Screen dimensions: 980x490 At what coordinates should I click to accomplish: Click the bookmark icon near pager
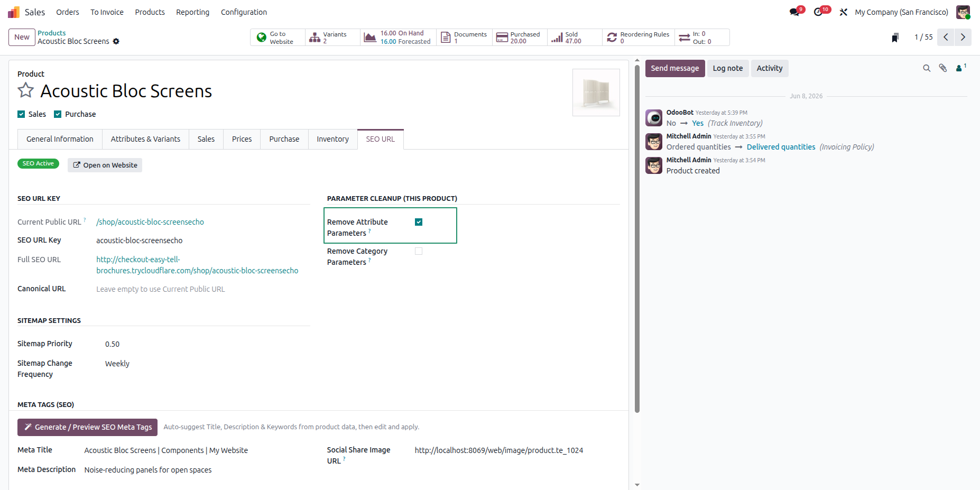click(895, 38)
